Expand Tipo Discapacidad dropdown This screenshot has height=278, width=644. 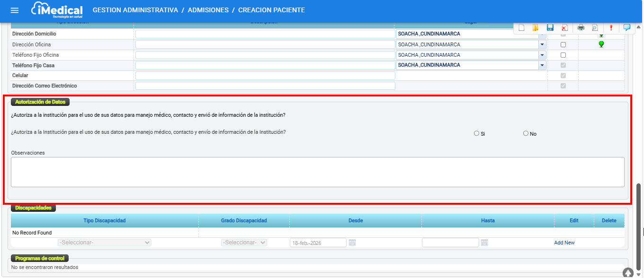[104, 243]
